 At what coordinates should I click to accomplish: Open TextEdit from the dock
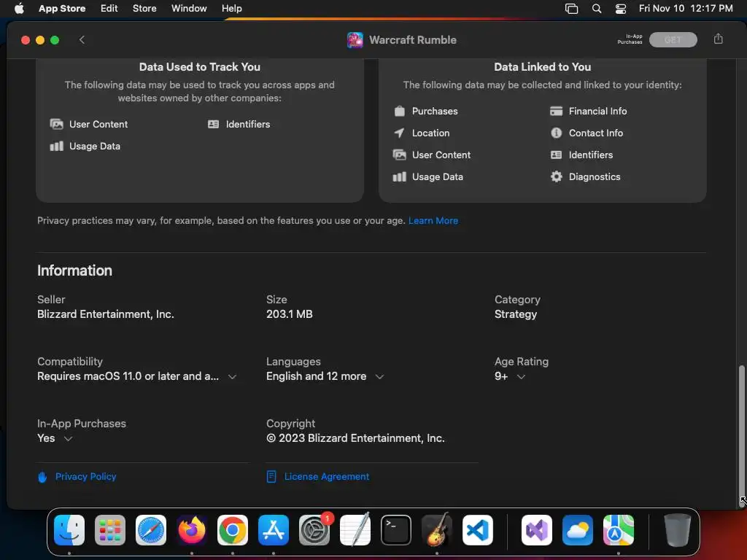355,530
